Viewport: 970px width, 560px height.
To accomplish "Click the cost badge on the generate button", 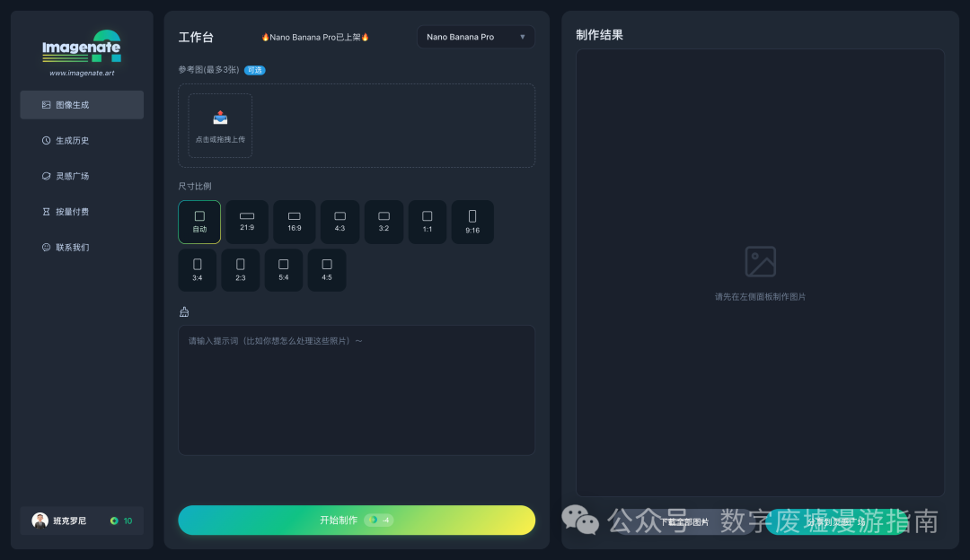I will point(379,521).
